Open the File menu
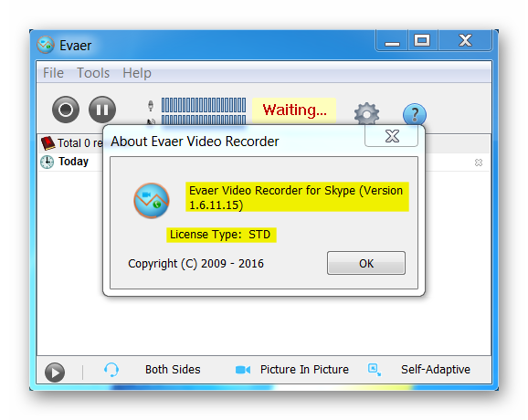Image resolution: width=528 pixels, height=420 pixels. pyautogui.click(x=53, y=73)
